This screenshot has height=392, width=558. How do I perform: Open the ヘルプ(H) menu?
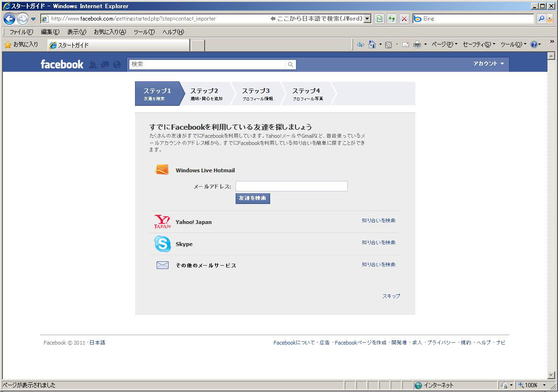click(173, 32)
